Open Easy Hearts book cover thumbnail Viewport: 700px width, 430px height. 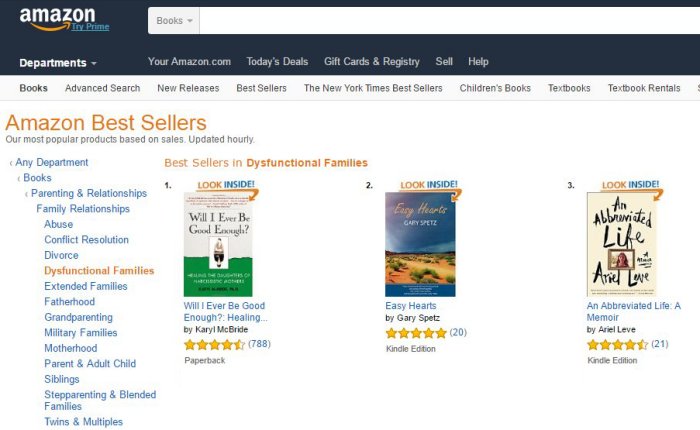click(420, 244)
